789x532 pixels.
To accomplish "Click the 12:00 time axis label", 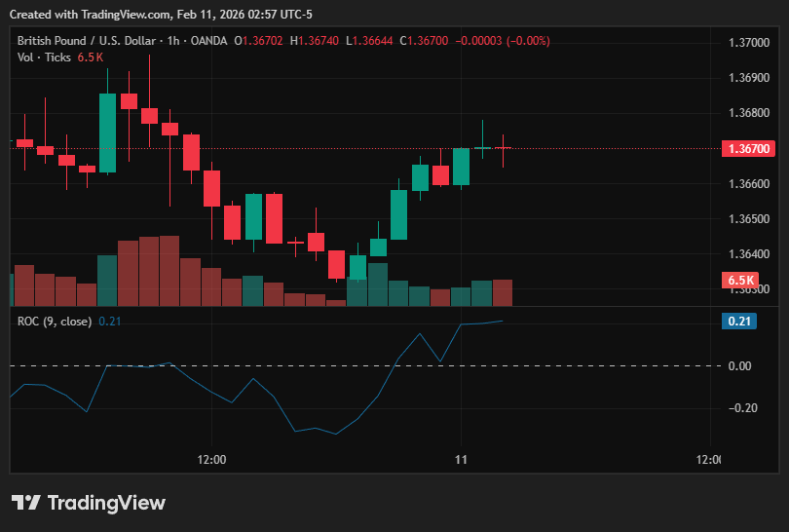I will coord(211,460).
